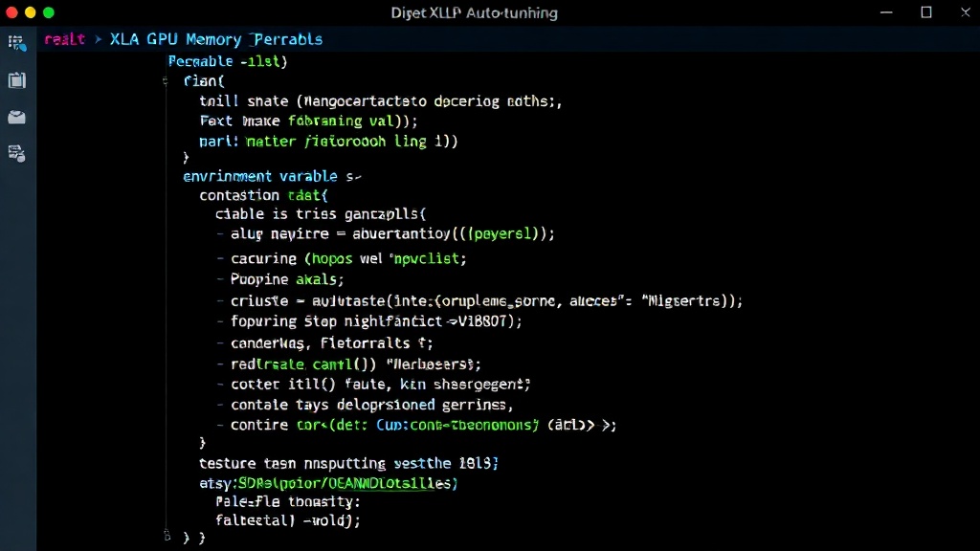This screenshot has height=551, width=980.
Task: Minimize the window with the dash button
Action: click(x=886, y=12)
